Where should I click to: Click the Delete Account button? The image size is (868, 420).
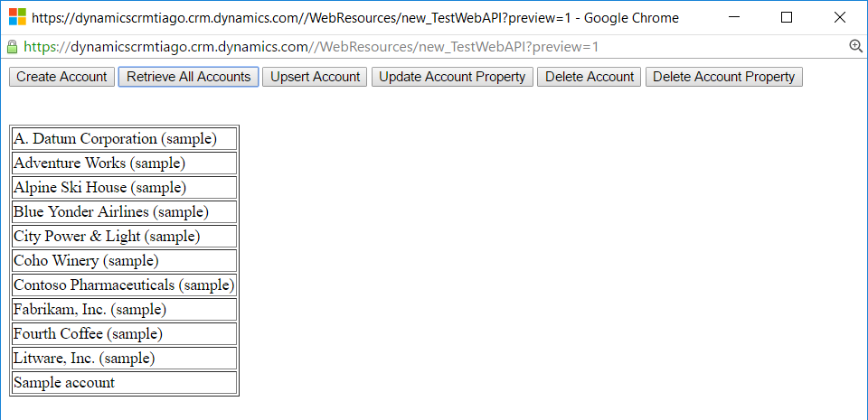click(589, 77)
